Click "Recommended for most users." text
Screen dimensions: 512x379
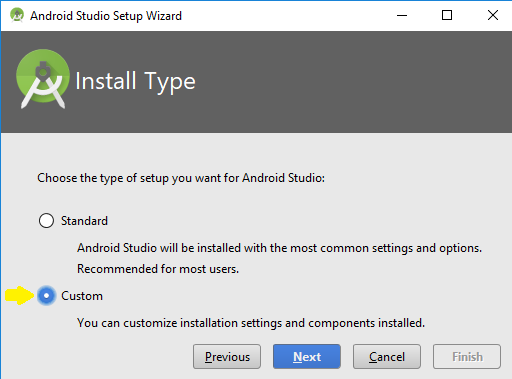(x=158, y=269)
